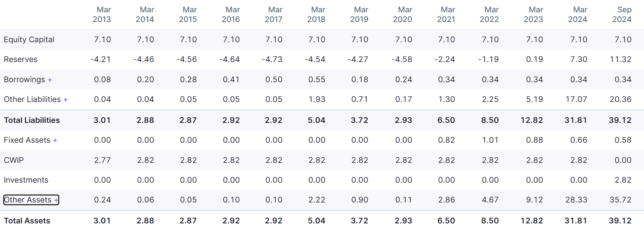
Task: Click the Fixed Assets label
Action: pos(27,140)
